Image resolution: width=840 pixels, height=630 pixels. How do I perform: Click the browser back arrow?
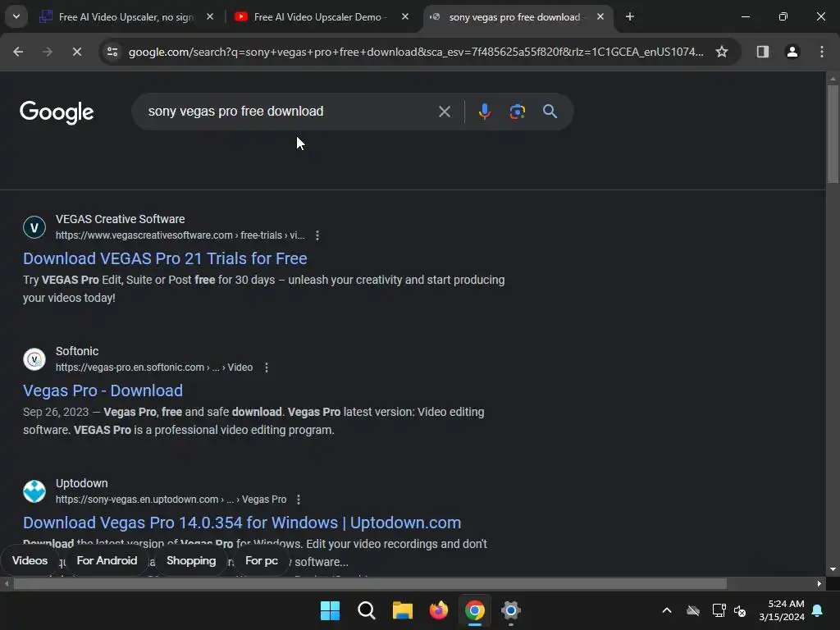(18, 52)
